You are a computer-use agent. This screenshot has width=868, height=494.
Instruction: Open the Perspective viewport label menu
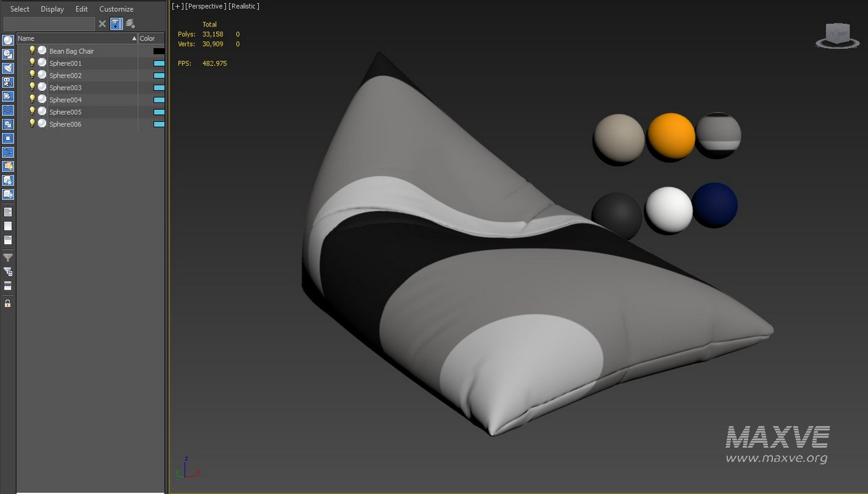pyautogui.click(x=204, y=6)
